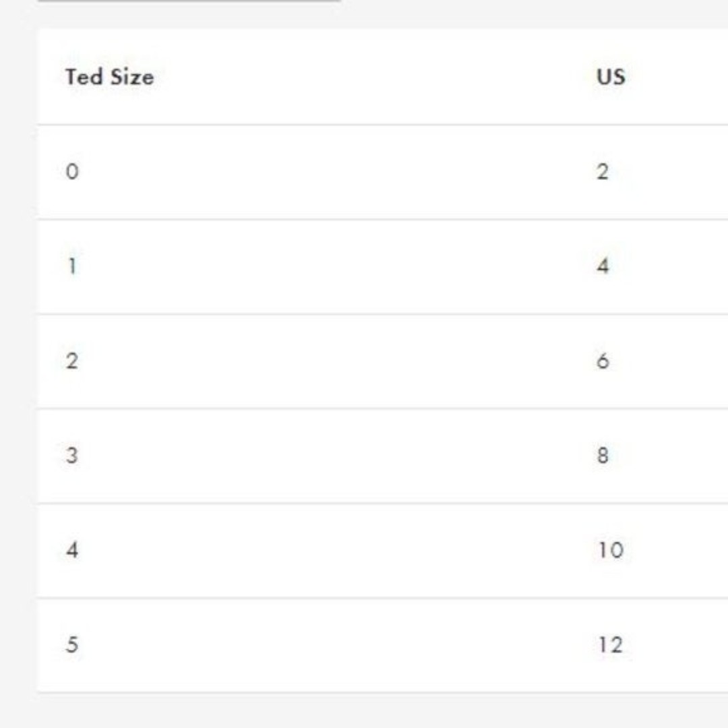Click the gray bar above the size table

tap(189, 1)
